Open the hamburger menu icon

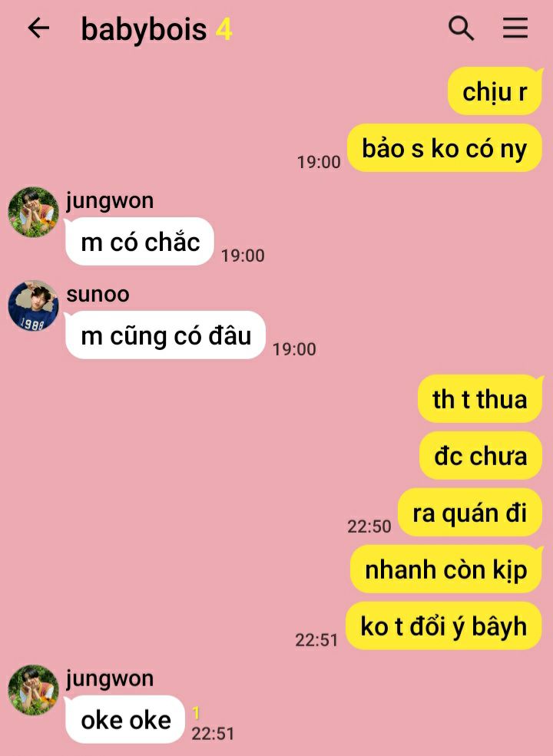pos(515,28)
